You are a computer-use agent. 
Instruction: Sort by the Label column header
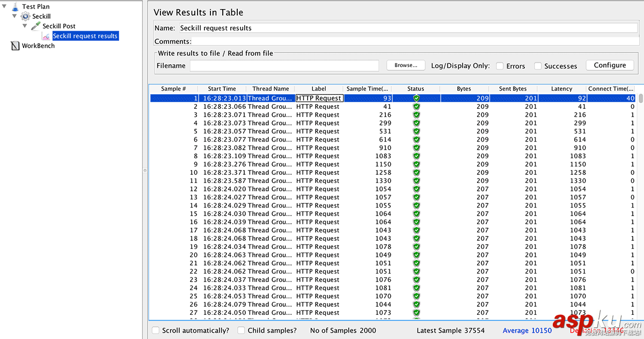[x=319, y=89]
